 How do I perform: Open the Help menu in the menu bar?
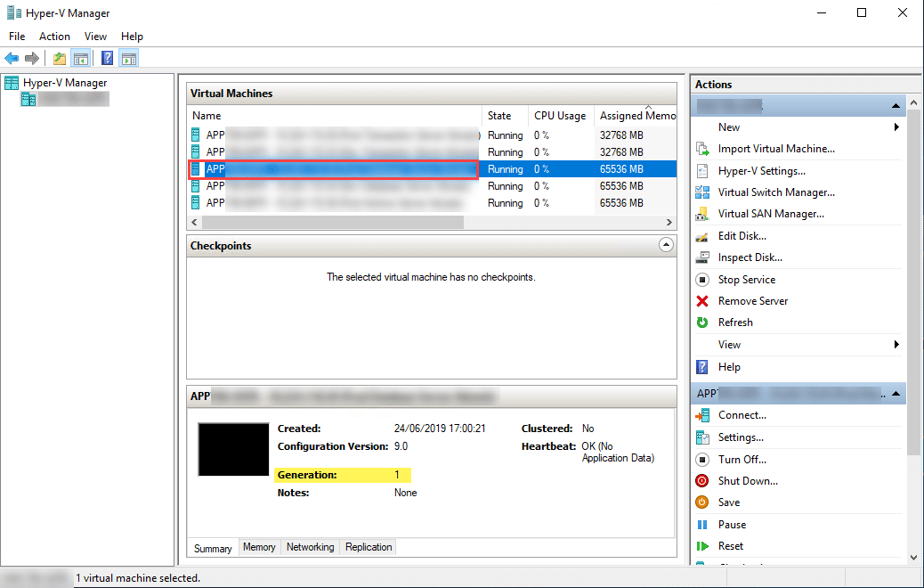pos(132,36)
